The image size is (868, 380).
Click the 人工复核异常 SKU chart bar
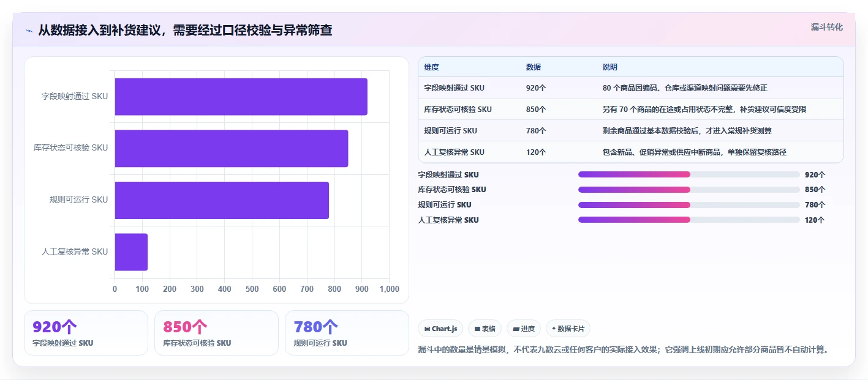pyautogui.click(x=131, y=251)
